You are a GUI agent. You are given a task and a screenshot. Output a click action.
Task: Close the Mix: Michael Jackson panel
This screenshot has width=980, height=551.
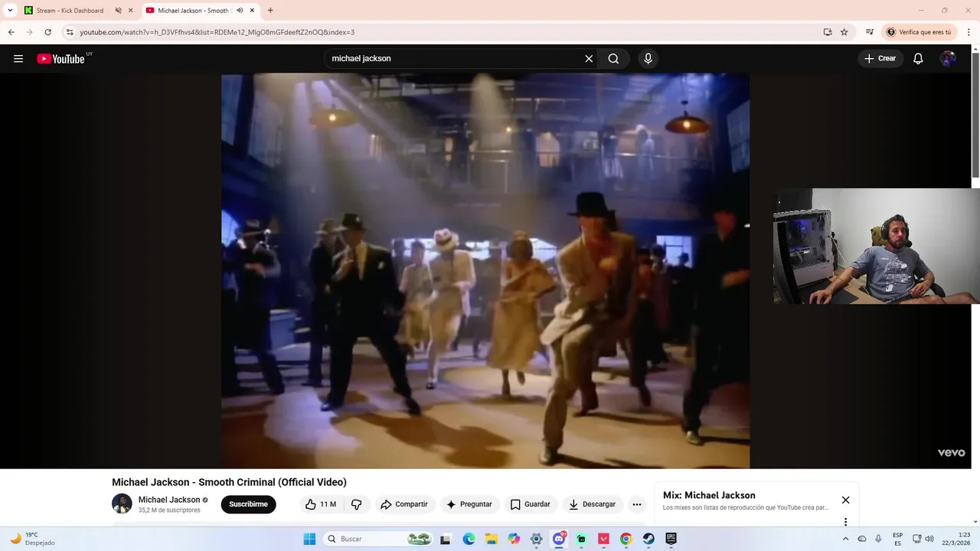(845, 500)
